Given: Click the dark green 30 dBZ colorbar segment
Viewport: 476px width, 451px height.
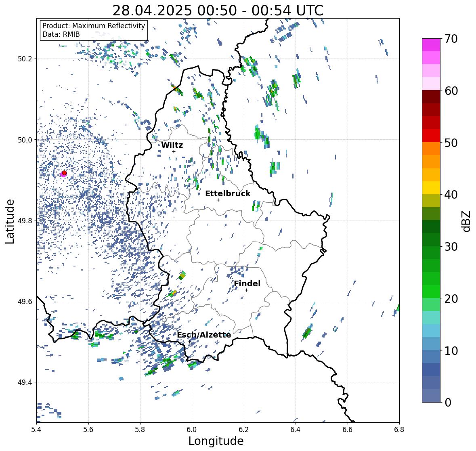Looking at the screenshot, I should (x=431, y=239).
